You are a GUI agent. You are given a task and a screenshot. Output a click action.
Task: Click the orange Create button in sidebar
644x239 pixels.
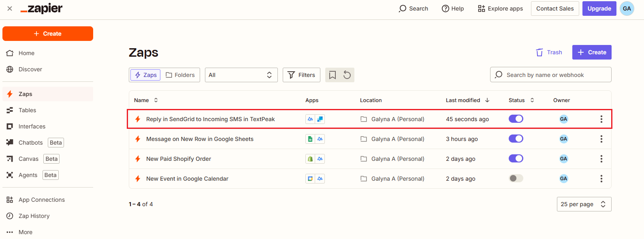pos(48,34)
